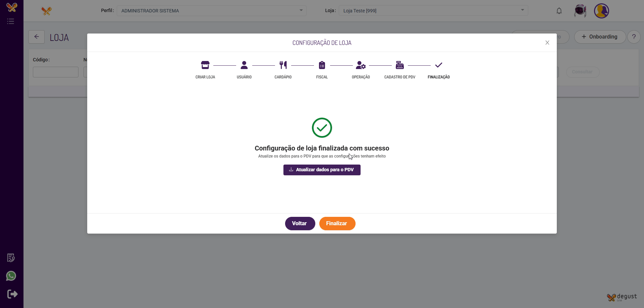Open the user profile avatar

[x=601, y=11]
